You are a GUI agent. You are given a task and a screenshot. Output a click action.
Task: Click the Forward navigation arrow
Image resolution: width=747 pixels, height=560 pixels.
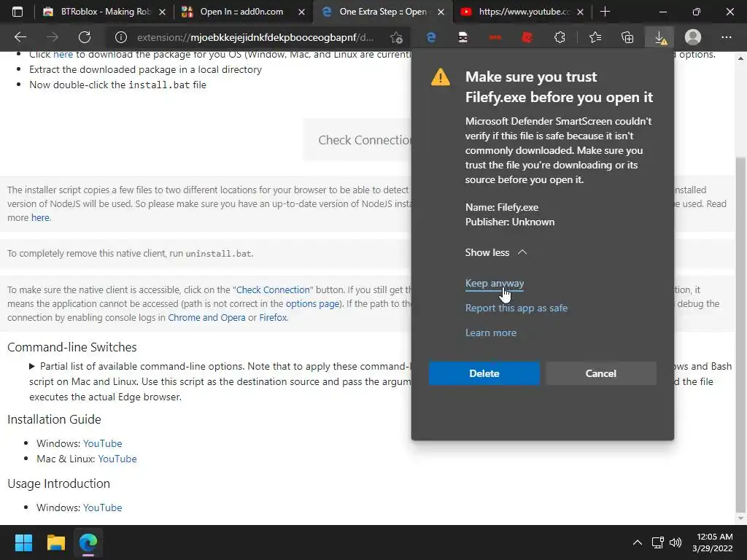click(x=53, y=37)
